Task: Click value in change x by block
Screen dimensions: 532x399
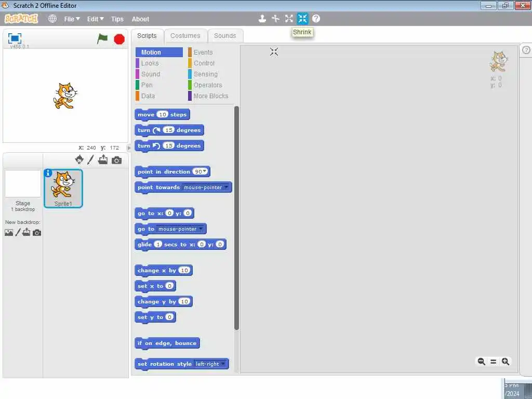Action: point(184,270)
